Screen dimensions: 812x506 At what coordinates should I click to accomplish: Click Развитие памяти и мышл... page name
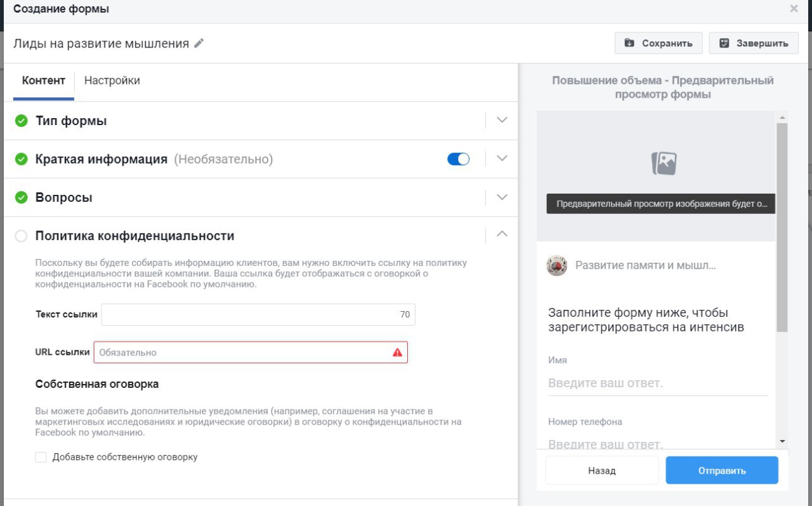point(645,265)
